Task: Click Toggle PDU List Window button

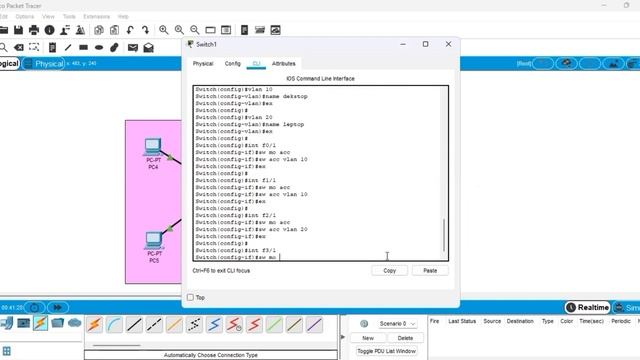Action: 387,351
